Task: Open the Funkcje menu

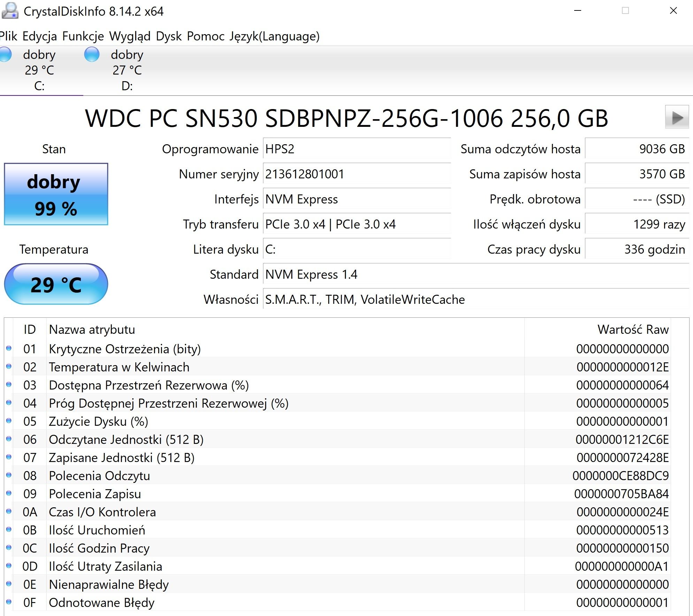Action: [83, 36]
